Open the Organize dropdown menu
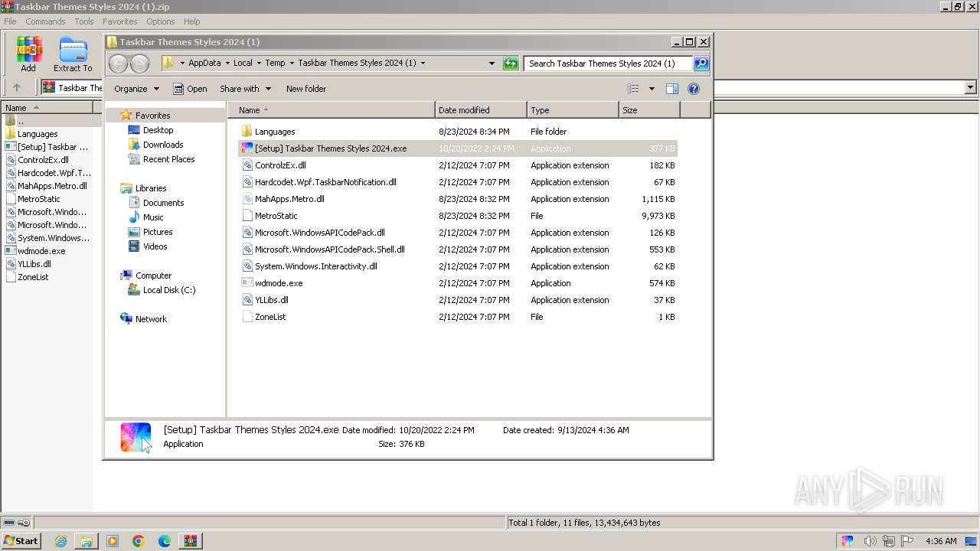This screenshot has height=551, width=980. point(136,89)
